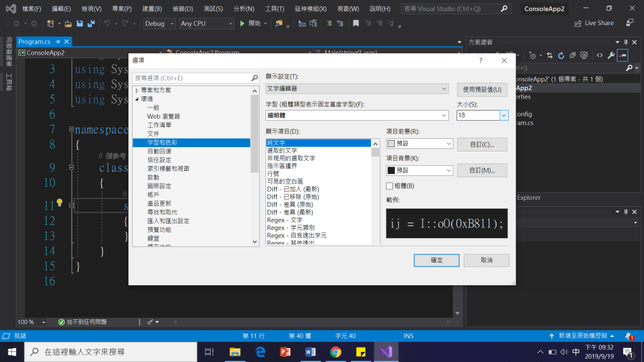Collapse the namespace outlining on line 7
Image resolution: width=644 pixels, height=362 pixels.
pos(72,129)
